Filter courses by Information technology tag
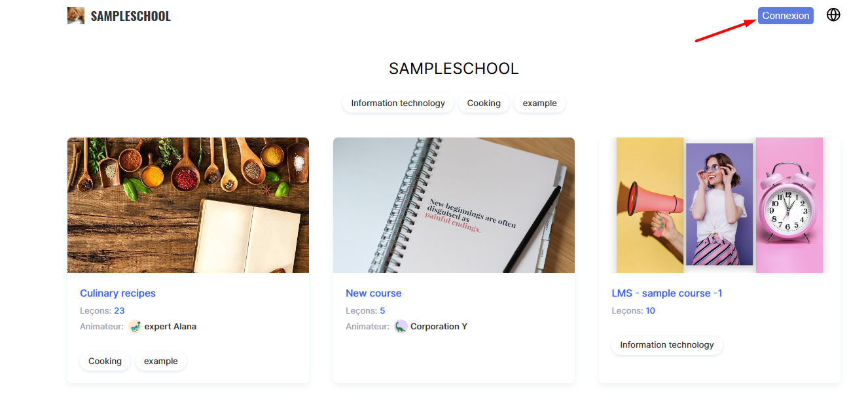The image size is (868, 404). (x=398, y=103)
